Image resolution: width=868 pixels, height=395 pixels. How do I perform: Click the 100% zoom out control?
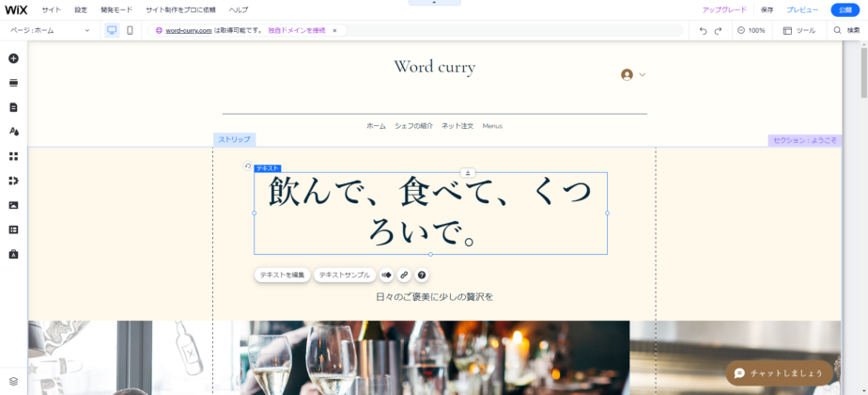752,31
